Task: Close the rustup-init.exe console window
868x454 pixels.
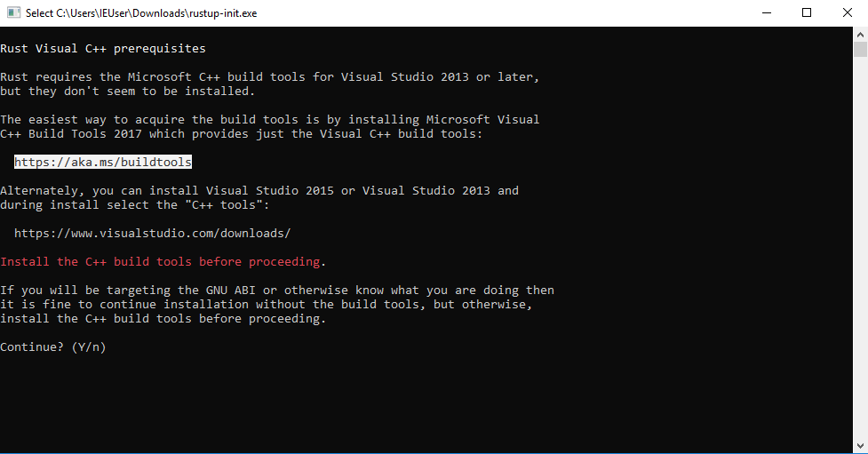Action: [x=847, y=12]
